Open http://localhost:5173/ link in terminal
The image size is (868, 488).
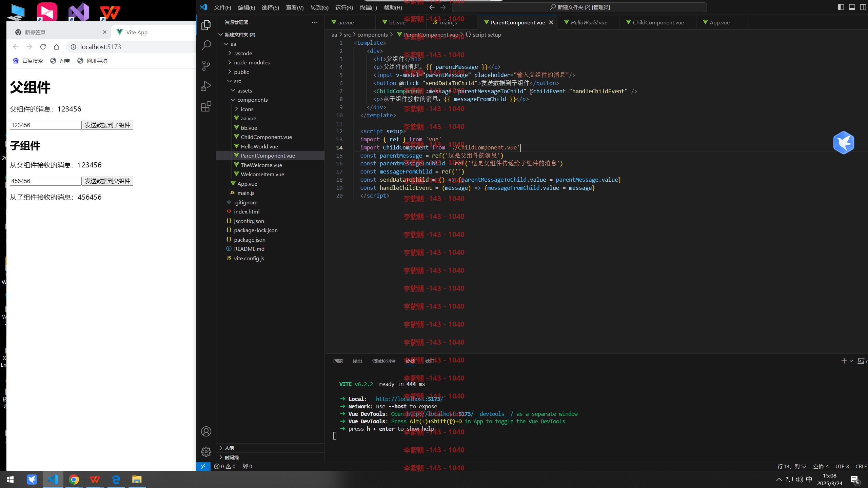click(409, 399)
